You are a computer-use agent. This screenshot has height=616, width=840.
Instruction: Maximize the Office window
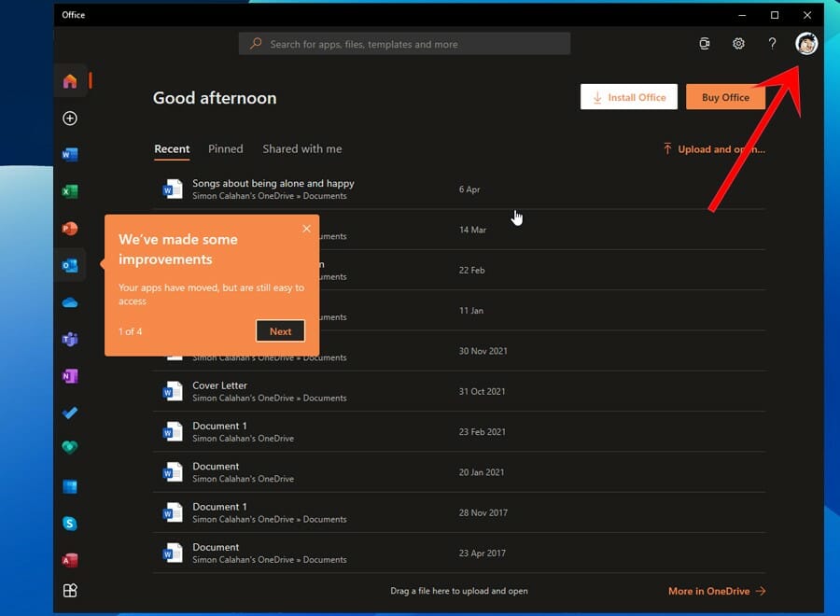(775, 15)
